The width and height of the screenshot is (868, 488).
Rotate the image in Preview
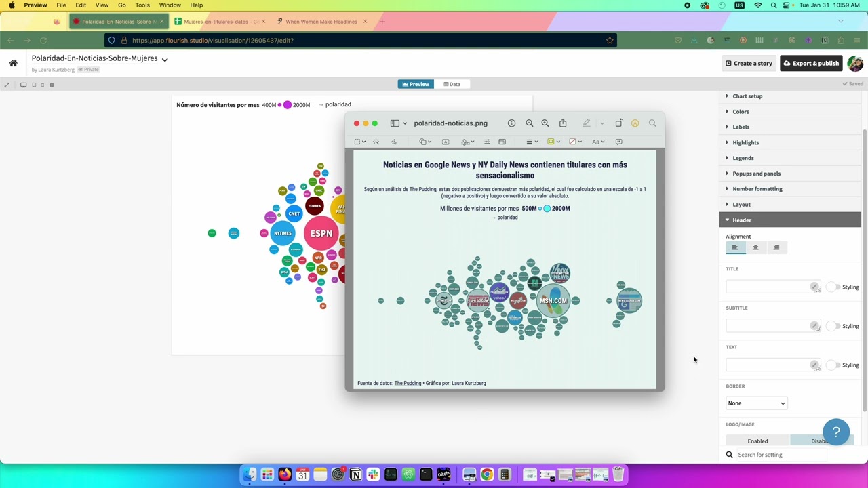point(618,123)
